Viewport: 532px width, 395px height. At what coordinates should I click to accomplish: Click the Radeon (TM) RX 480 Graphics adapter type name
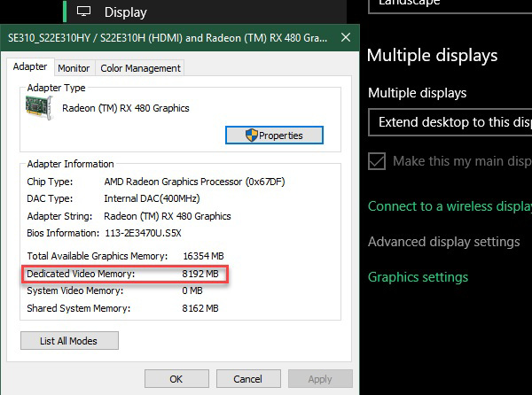[x=126, y=108]
